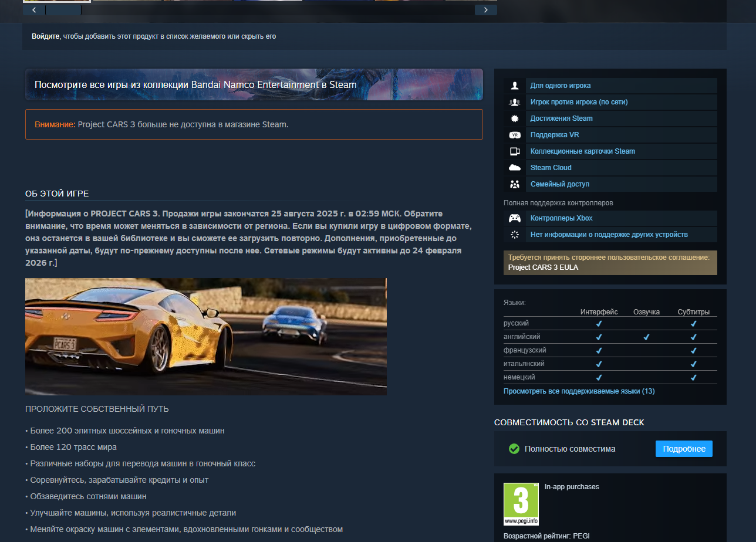Click the PEGI 3 rating badge

pos(521,504)
